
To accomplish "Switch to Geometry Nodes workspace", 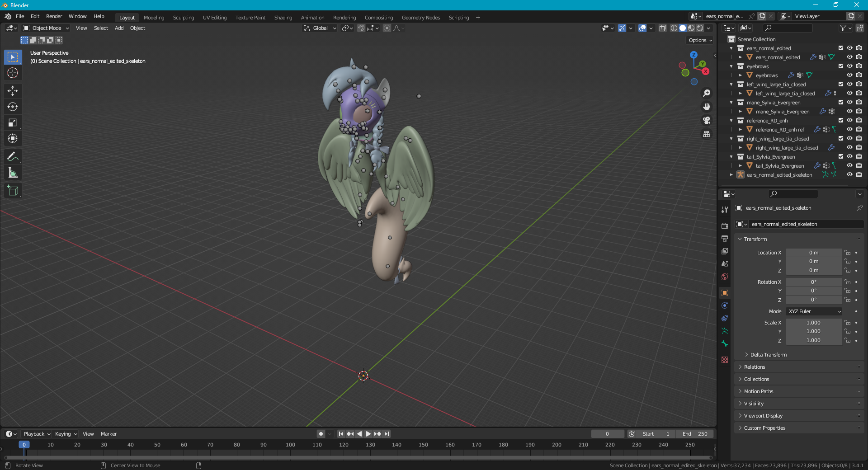I will point(421,18).
